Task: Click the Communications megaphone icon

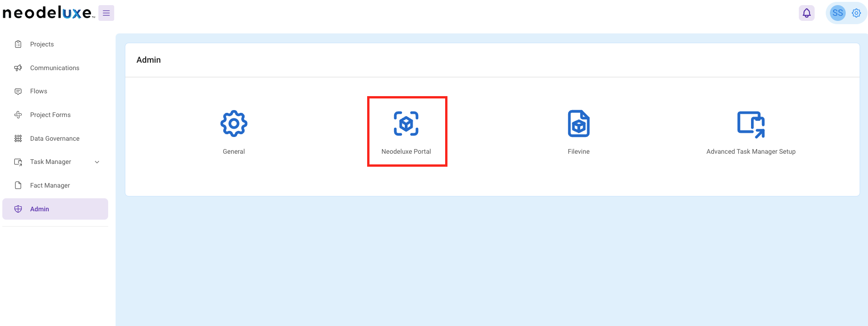Action: tap(18, 68)
